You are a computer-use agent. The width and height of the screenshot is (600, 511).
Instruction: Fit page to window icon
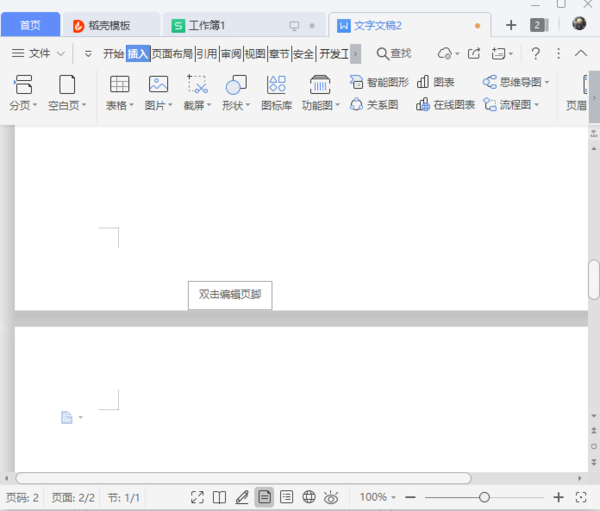(x=581, y=497)
